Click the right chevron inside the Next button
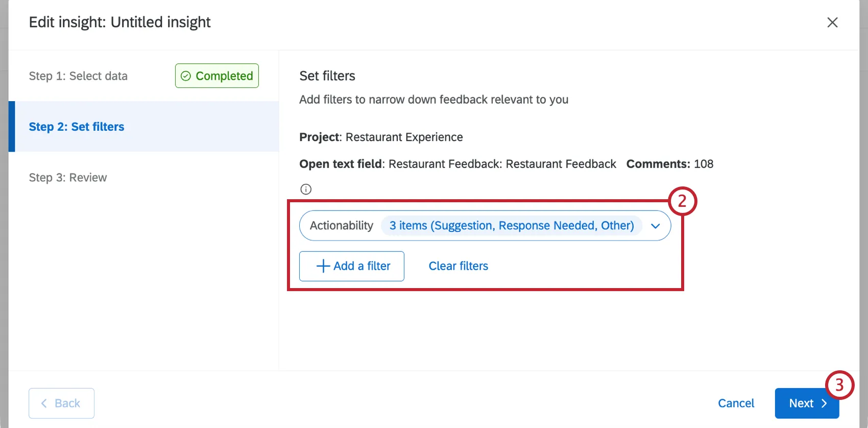The image size is (868, 428). pyautogui.click(x=824, y=403)
